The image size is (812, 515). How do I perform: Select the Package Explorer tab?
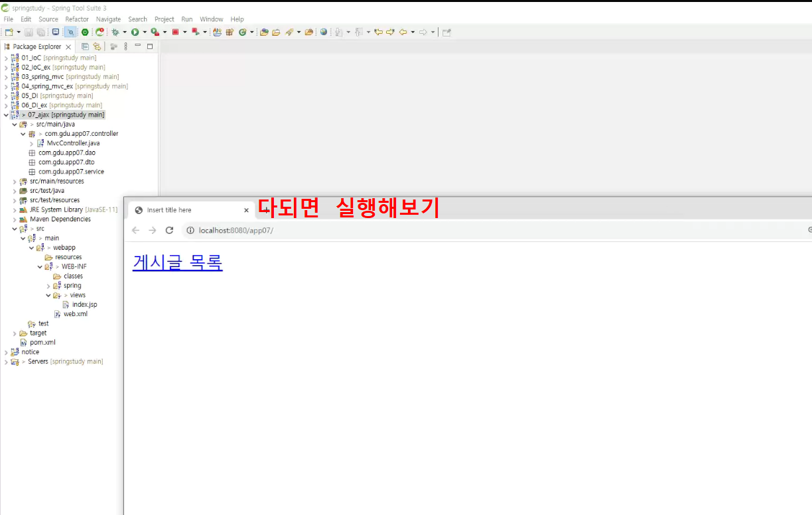[36, 46]
